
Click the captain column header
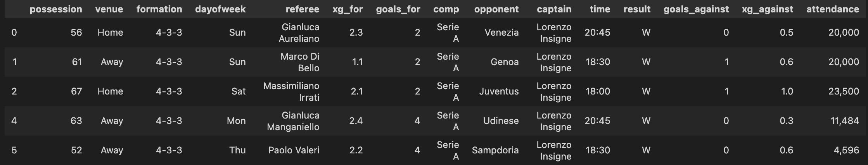554,9
